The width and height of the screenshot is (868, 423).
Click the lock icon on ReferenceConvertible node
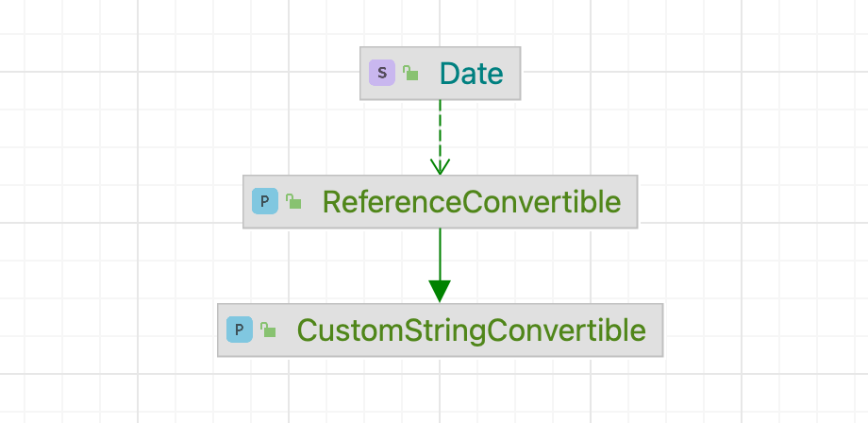(x=293, y=201)
